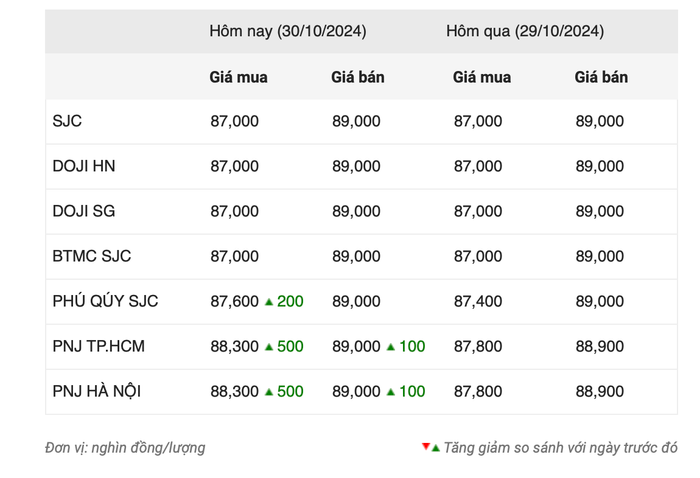Image resolution: width=700 pixels, height=478 pixels.
Task: Click the 'Tăng giảm so sánh với ngày trước đó' legend text
Action: pos(560,448)
